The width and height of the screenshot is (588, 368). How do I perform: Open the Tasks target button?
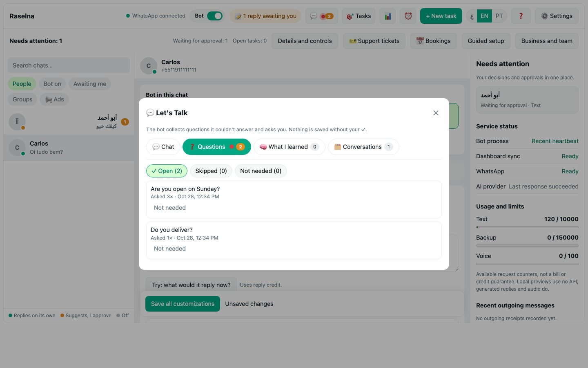(359, 16)
